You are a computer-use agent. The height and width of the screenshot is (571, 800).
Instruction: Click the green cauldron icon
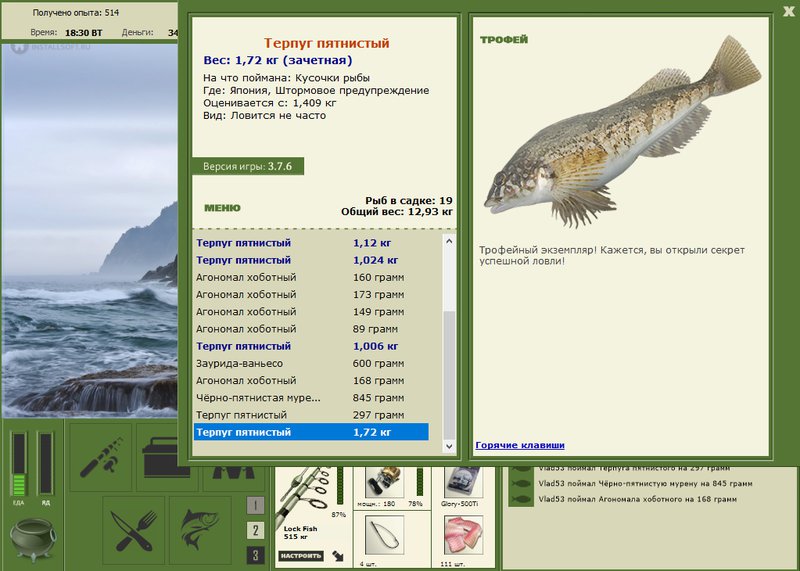33,539
